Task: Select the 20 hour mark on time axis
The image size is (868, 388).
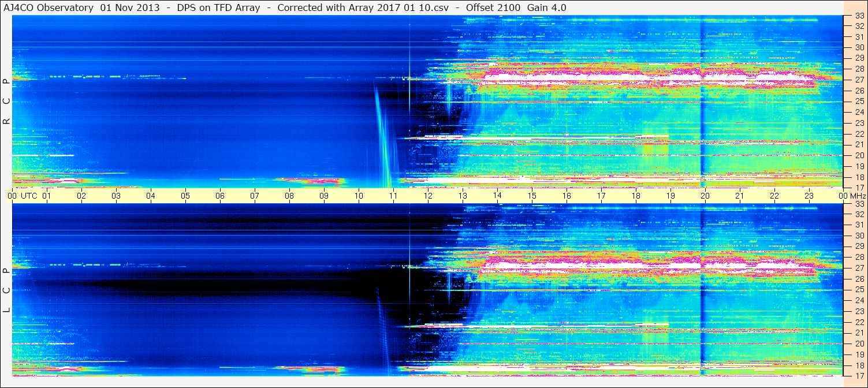Action: [x=705, y=196]
